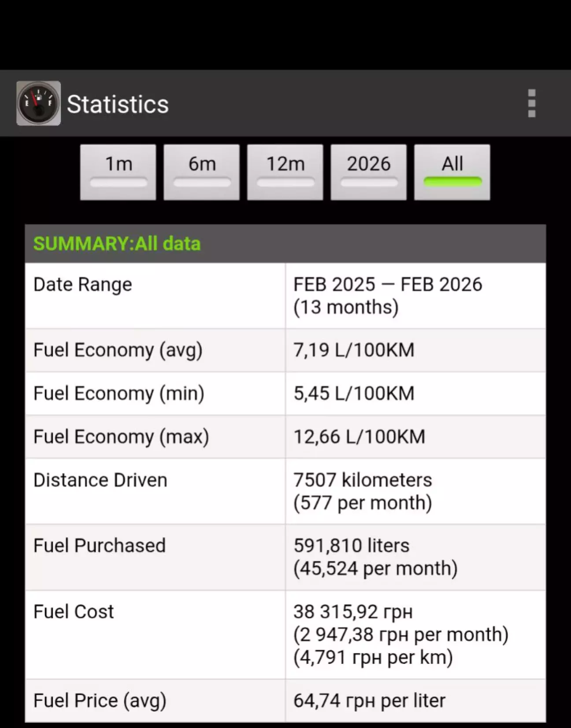Open the three-dot overflow menu

(x=531, y=104)
